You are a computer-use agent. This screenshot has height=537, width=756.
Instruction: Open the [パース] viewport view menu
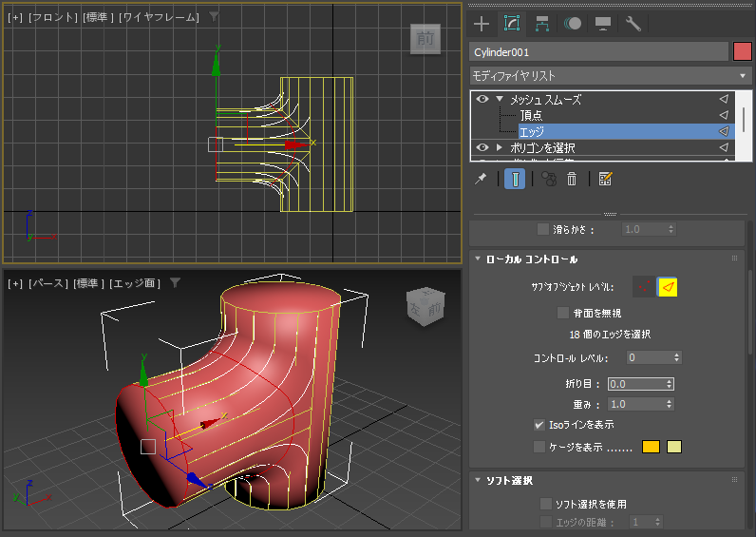47,283
